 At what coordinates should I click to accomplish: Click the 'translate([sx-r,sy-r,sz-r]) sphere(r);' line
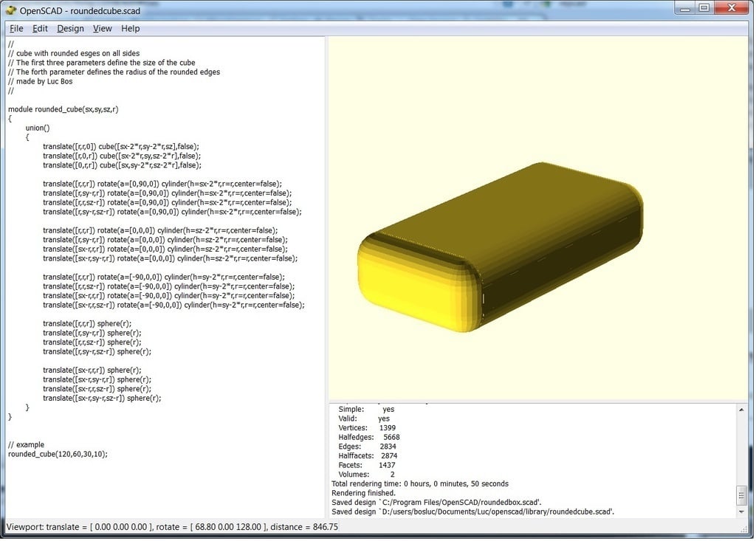pyautogui.click(x=102, y=398)
